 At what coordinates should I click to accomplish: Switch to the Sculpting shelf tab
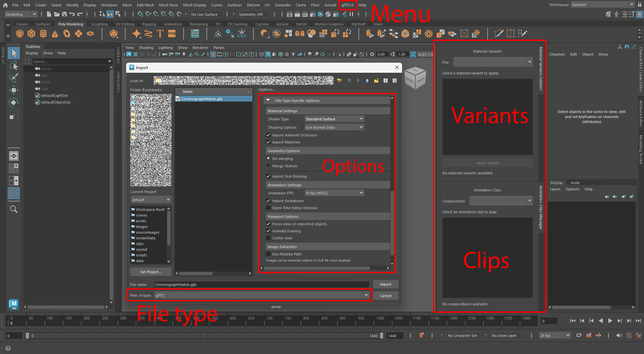(99, 24)
